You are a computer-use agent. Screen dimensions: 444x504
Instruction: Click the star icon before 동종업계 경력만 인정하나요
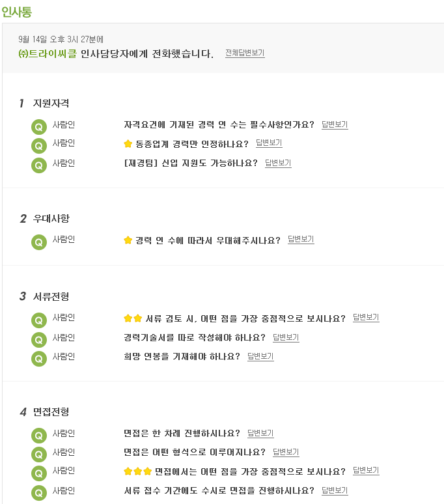[x=128, y=144]
